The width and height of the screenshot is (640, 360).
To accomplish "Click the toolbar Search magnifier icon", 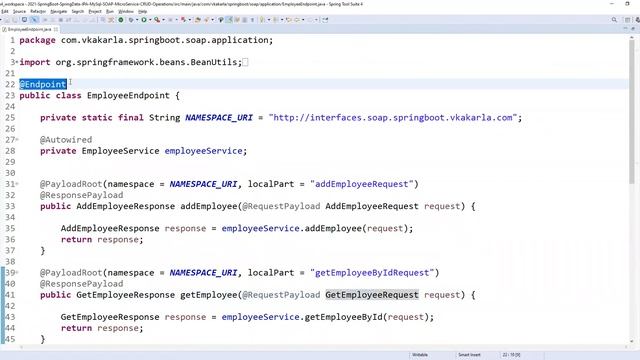I will pyautogui.click(x=614, y=20).
